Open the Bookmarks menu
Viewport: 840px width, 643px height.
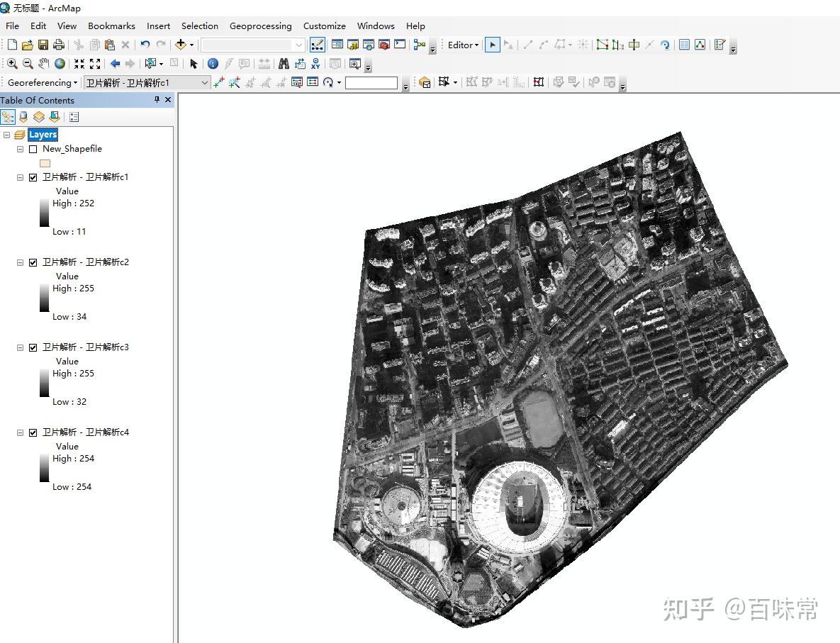(x=111, y=26)
